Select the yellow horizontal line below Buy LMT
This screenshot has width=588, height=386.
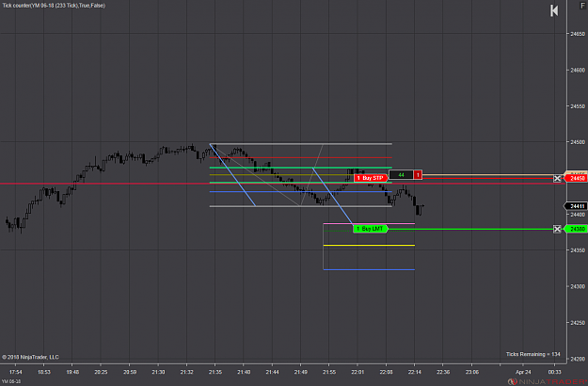click(369, 246)
